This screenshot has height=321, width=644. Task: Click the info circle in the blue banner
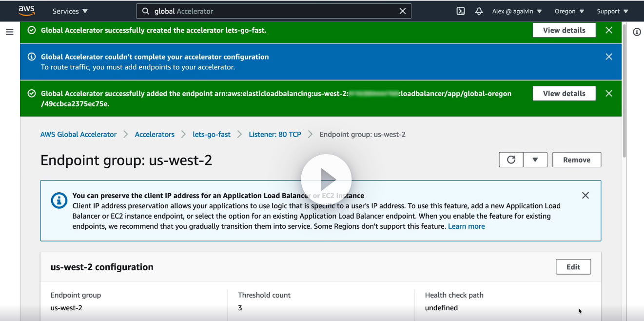pos(32,57)
